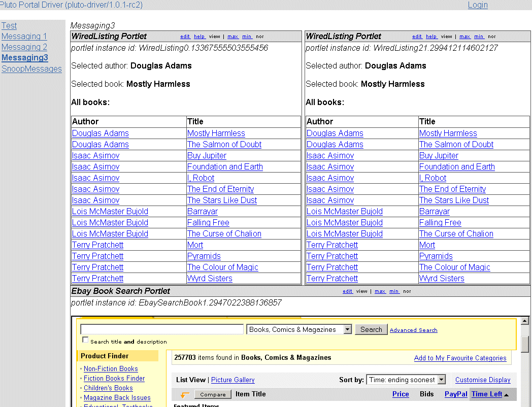Select The Curse of Chalion in right portlet
532x407 pixels.
click(456, 234)
